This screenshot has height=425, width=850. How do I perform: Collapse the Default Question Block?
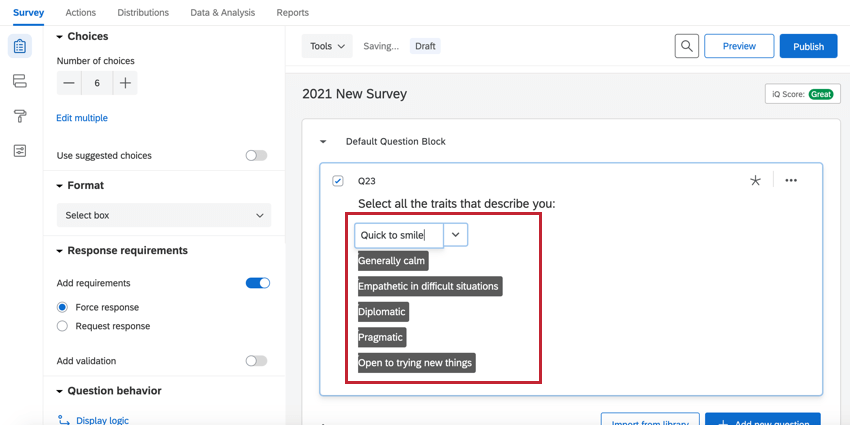coord(323,142)
